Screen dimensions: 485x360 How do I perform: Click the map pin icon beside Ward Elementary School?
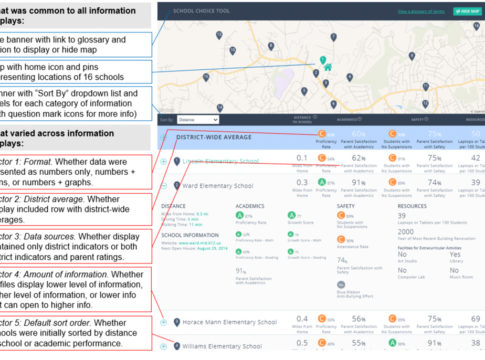point(177,186)
